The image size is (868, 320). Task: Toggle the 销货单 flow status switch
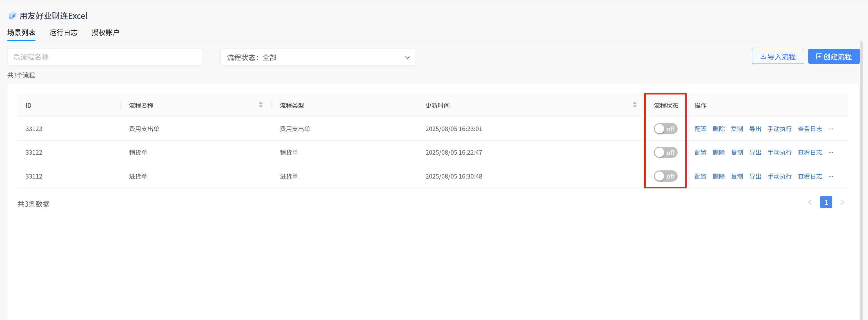[665, 152]
